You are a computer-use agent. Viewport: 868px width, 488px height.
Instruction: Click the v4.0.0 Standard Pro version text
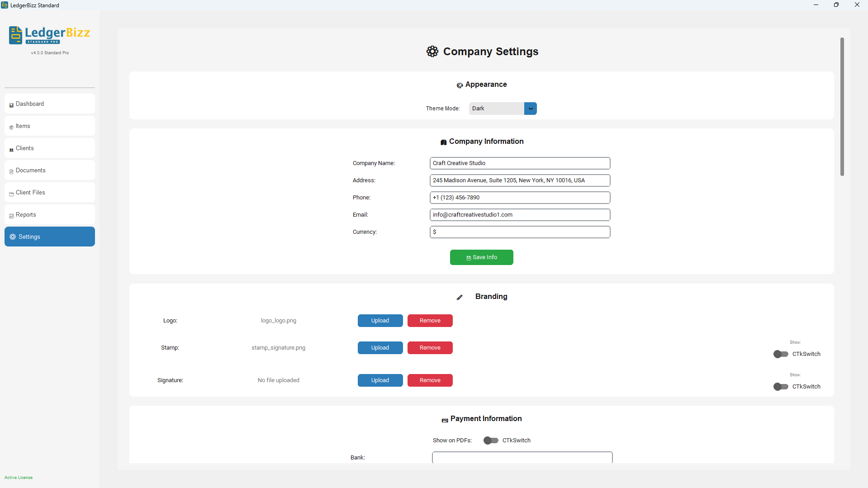click(50, 53)
